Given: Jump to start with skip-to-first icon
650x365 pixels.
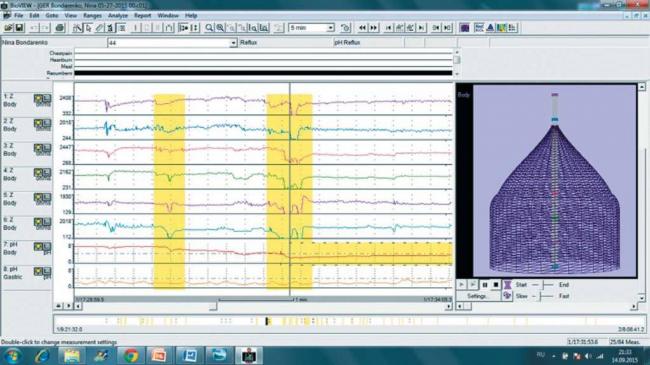Looking at the screenshot, I should (x=388, y=28).
